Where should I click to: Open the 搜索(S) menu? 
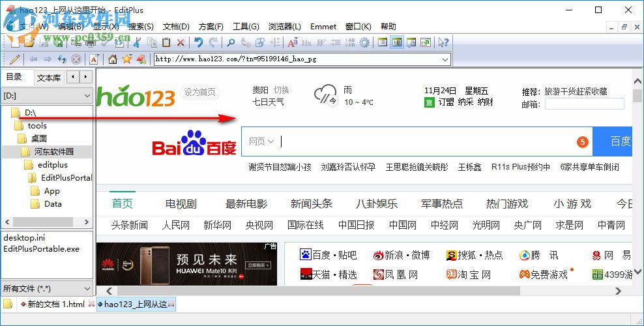pos(141,27)
